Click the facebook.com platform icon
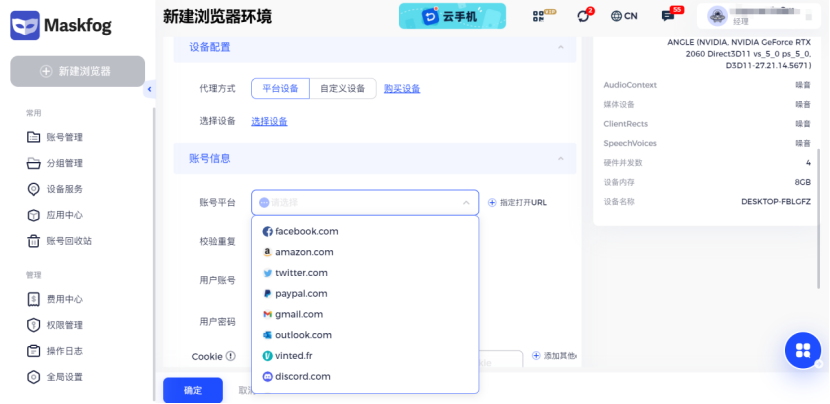 point(267,231)
